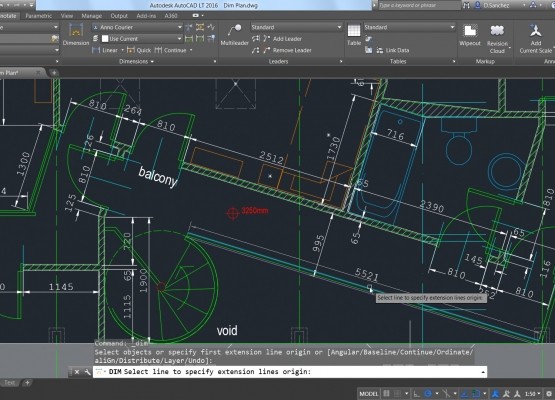The image size is (555, 400).
Task: Switch to the View ribbon tab
Action: tap(67, 16)
